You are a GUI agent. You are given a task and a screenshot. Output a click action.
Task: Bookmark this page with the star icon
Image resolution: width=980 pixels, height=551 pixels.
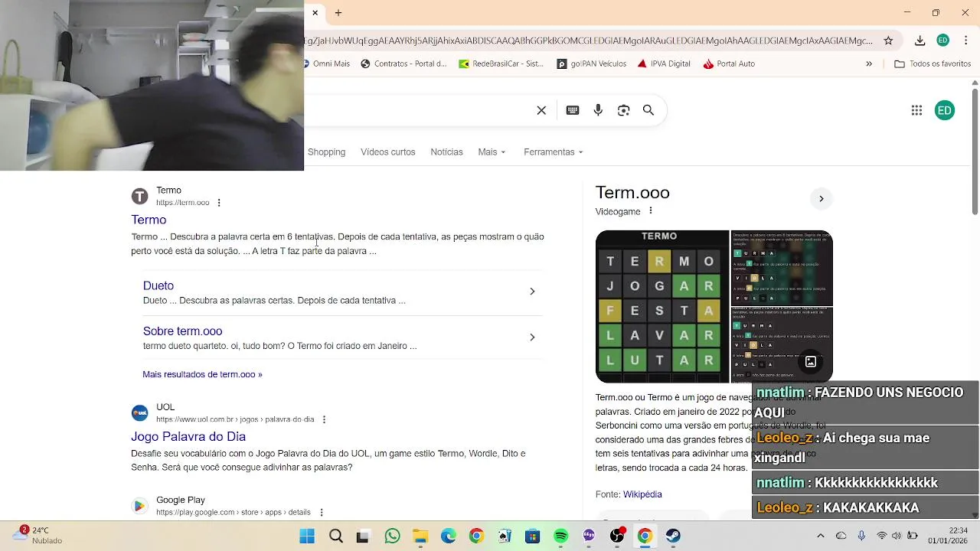point(888,41)
